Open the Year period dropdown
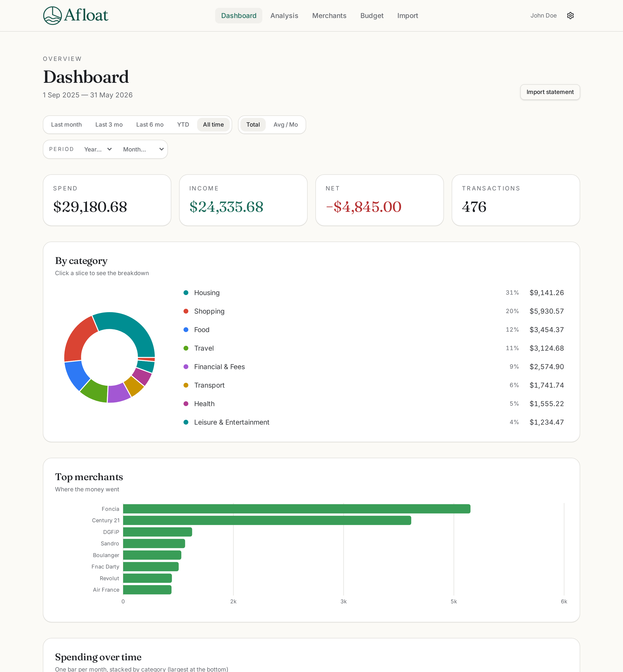The height and width of the screenshot is (672, 623). click(98, 149)
